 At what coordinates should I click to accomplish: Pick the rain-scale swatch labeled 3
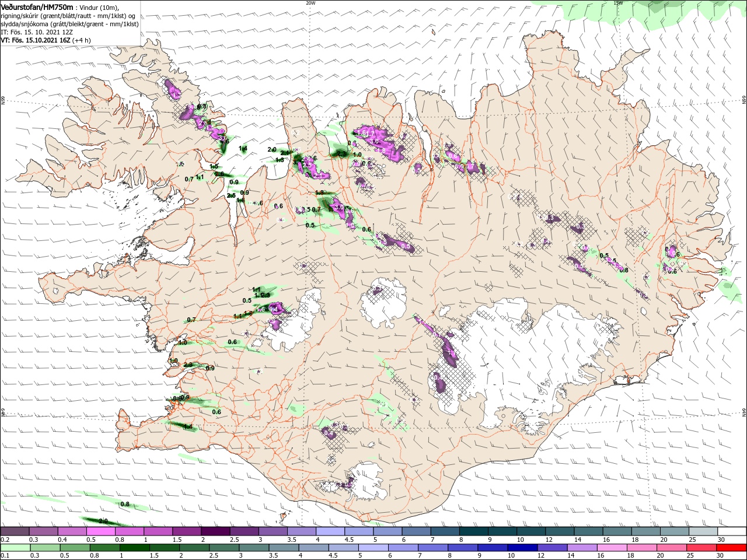click(x=254, y=548)
